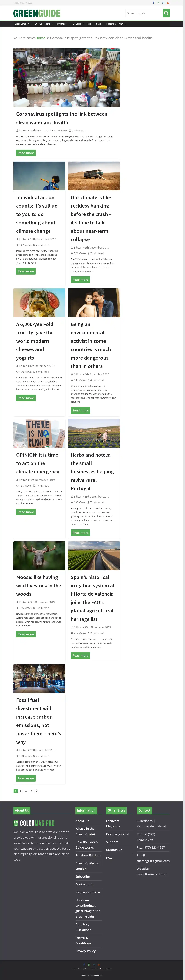The height and width of the screenshot is (980, 185).
Task: Go to pagination page 2
Action: click(x=21, y=791)
